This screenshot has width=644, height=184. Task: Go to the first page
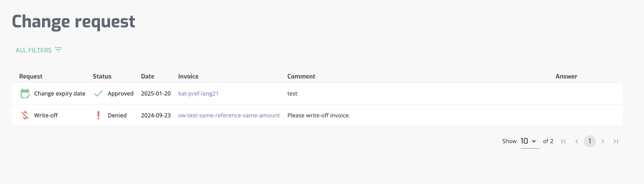[563, 141]
